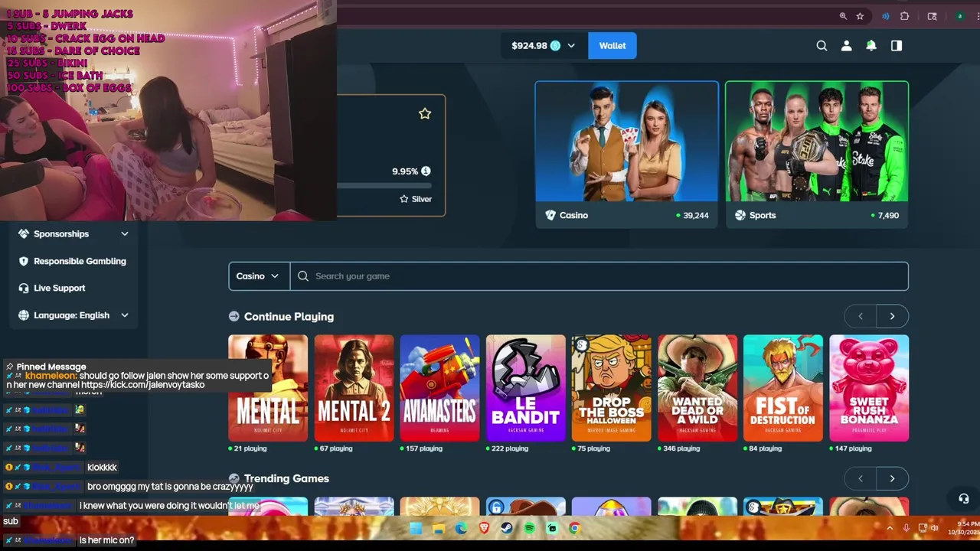Viewport: 980px width, 551px height.
Task: Open the Kick app on the taskbar
Action: pos(552,528)
